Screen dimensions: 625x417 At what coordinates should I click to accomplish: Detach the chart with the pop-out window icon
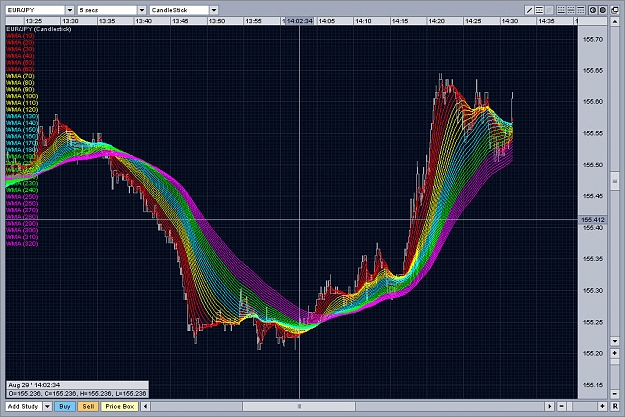(x=614, y=10)
